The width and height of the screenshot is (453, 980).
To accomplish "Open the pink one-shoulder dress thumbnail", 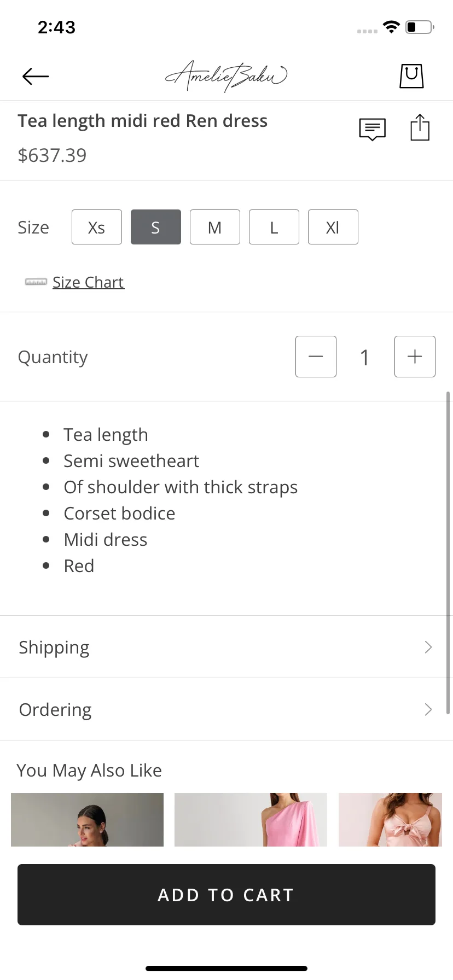I will tap(251, 820).
